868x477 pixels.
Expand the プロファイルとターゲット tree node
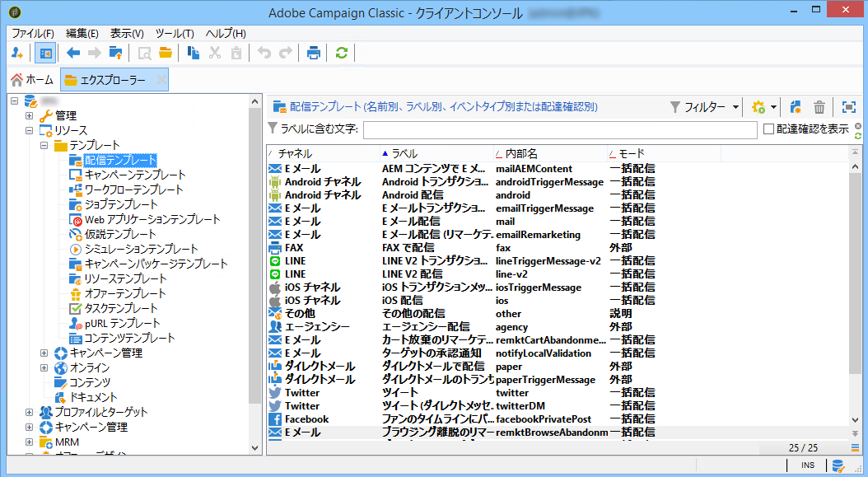pyautogui.click(x=30, y=412)
